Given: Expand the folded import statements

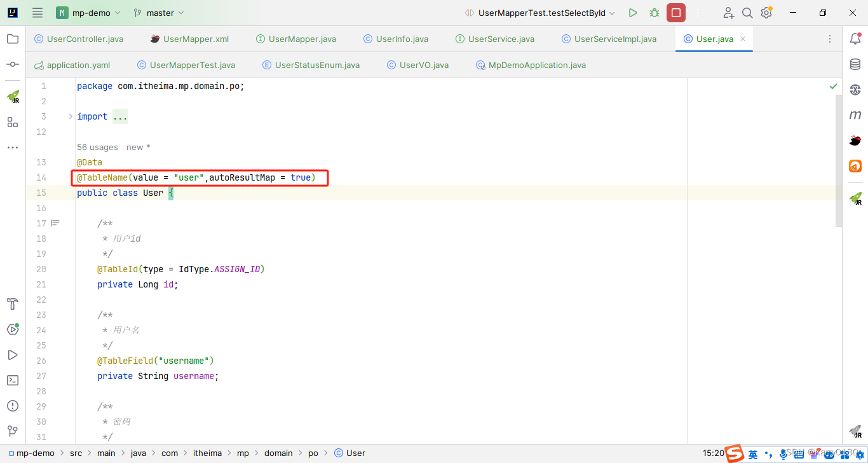Looking at the screenshot, I should tap(119, 116).
